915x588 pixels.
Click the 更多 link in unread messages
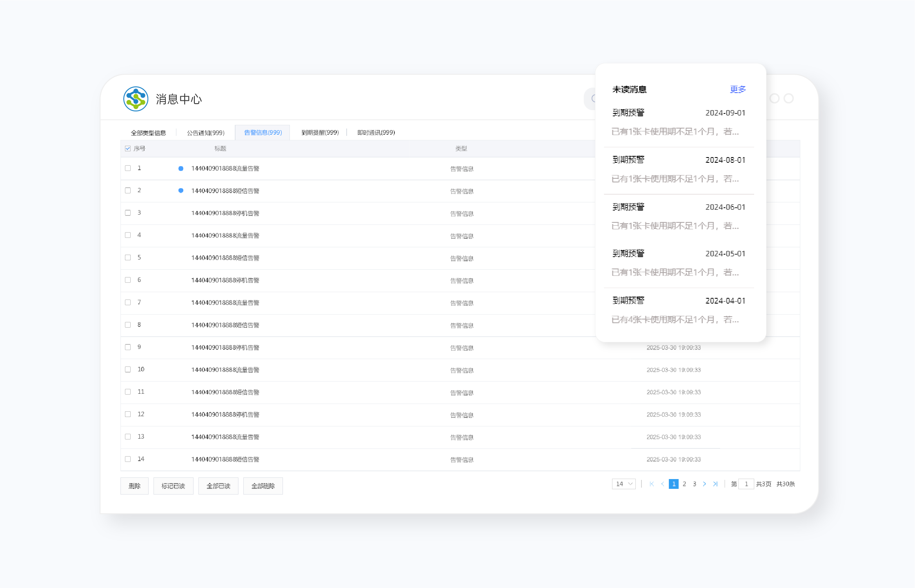[737, 89]
